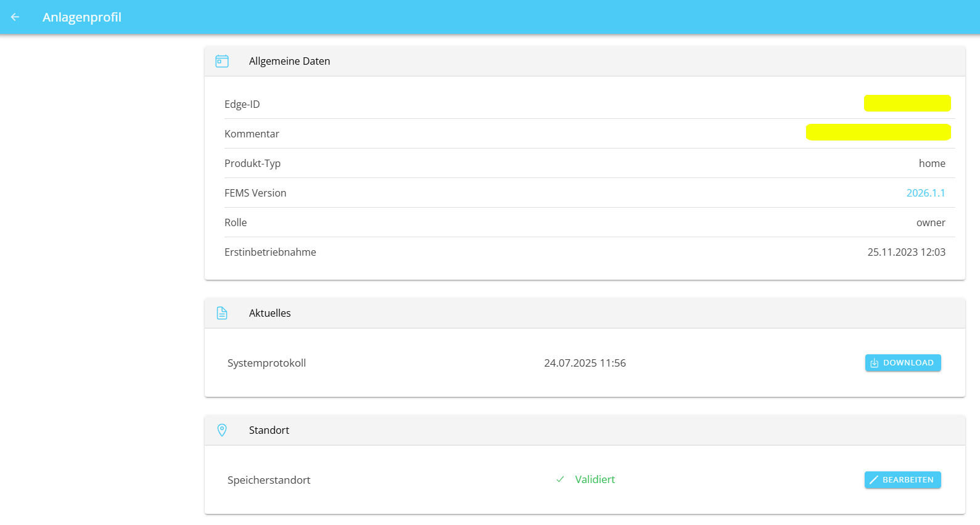Click the product type value home
This screenshot has height=525, width=980.
(x=932, y=163)
